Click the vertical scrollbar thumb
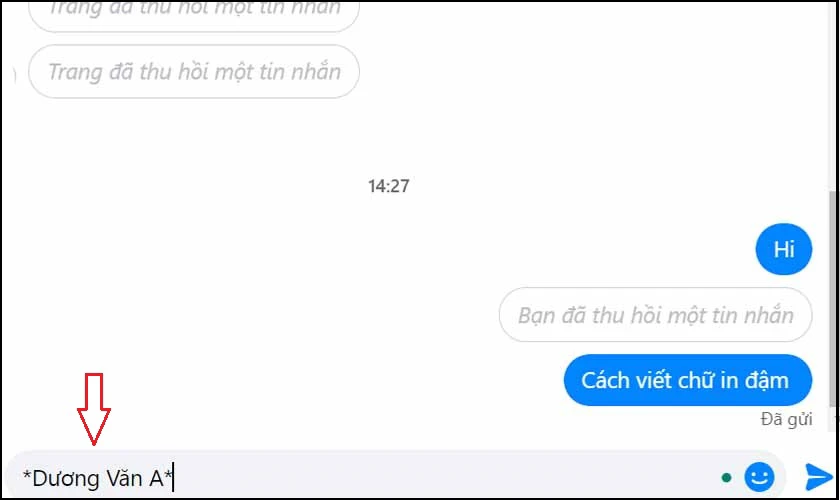This screenshot has width=840, height=500. (x=833, y=297)
